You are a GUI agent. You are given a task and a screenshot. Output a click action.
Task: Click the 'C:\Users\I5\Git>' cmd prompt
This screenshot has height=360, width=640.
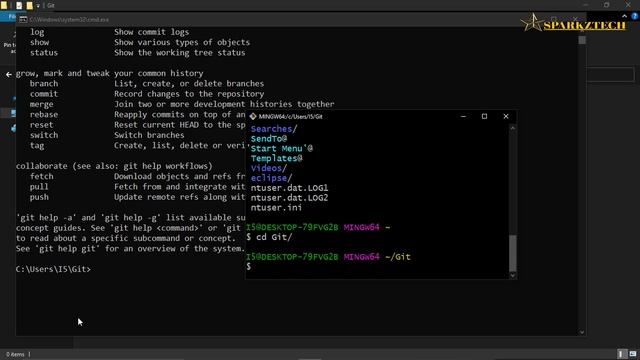53,269
